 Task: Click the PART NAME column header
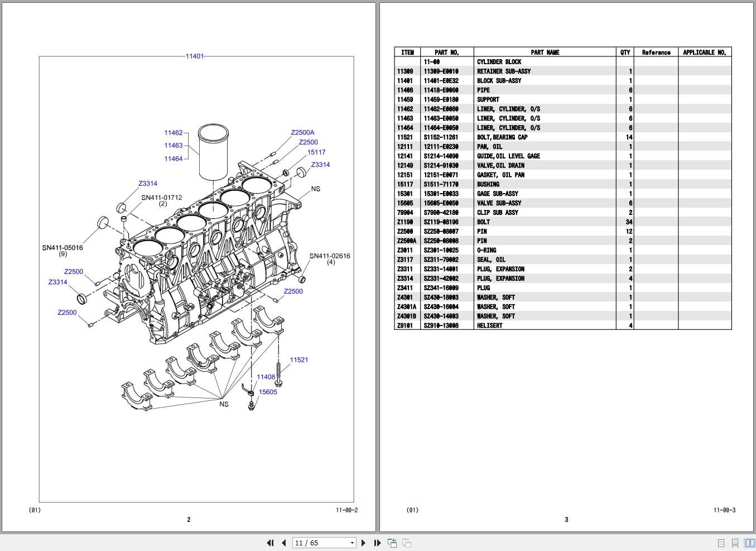(545, 52)
